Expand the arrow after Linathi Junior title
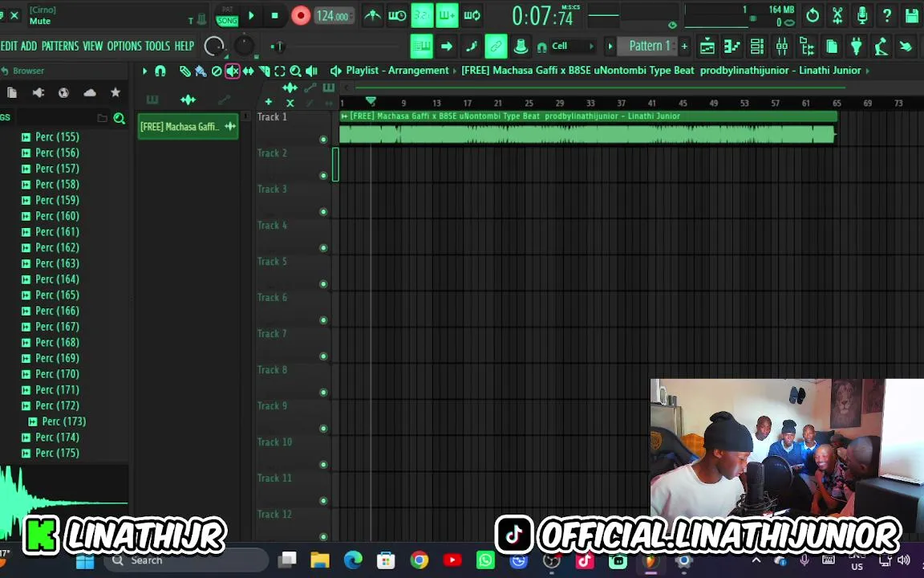 pos(867,71)
